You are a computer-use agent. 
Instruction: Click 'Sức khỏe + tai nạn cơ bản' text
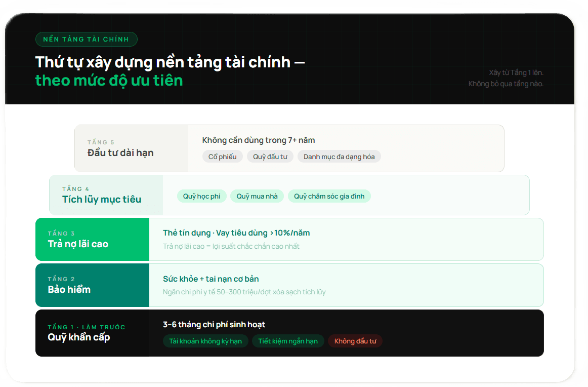[x=211, y=279]
